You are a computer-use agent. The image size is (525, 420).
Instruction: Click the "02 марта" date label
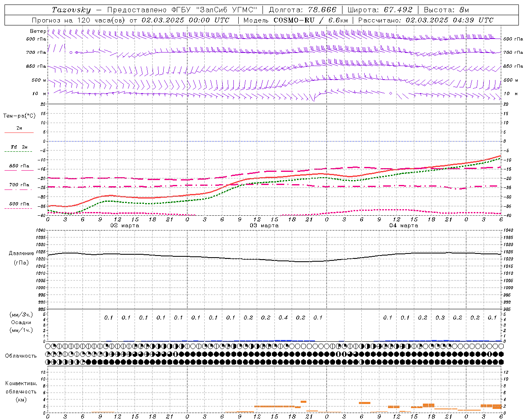[x=125, y=226]
